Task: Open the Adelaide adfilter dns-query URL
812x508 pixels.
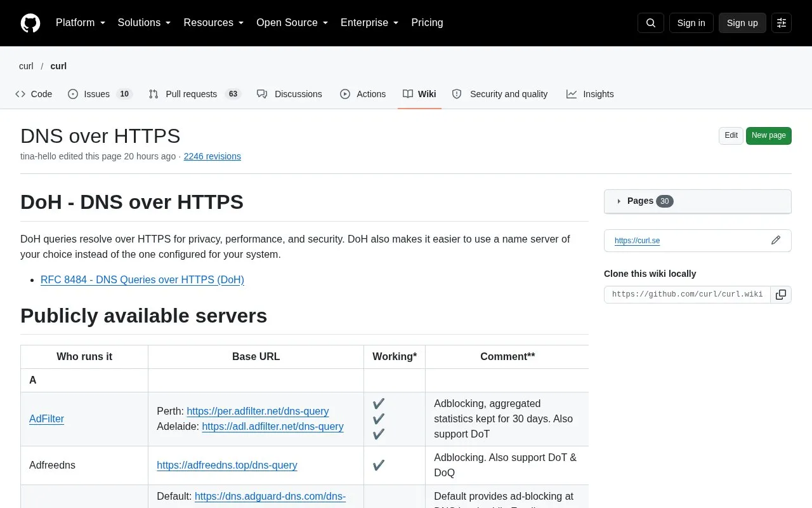Action: pos(273,427)
